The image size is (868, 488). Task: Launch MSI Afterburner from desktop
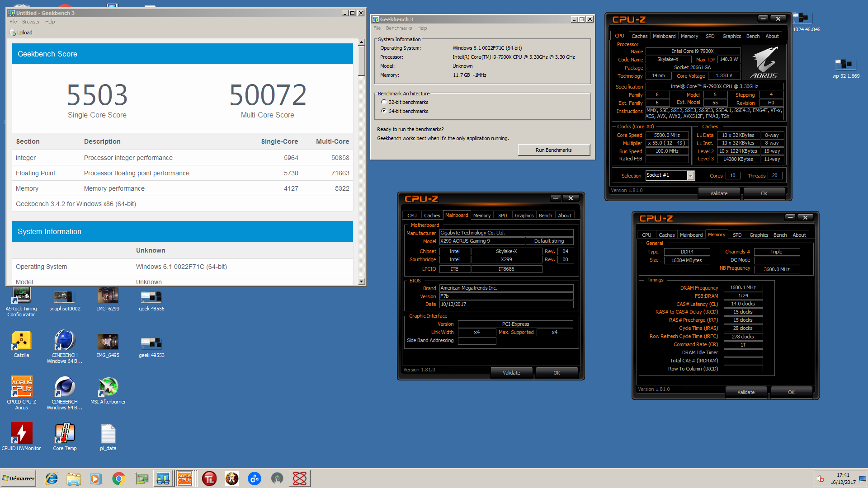(108, 390)
